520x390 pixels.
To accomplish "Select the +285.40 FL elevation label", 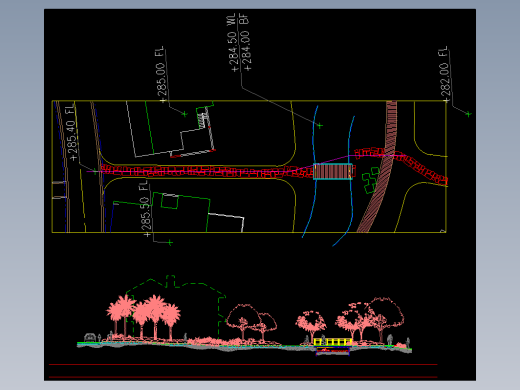I will click(x=72, y=132).
